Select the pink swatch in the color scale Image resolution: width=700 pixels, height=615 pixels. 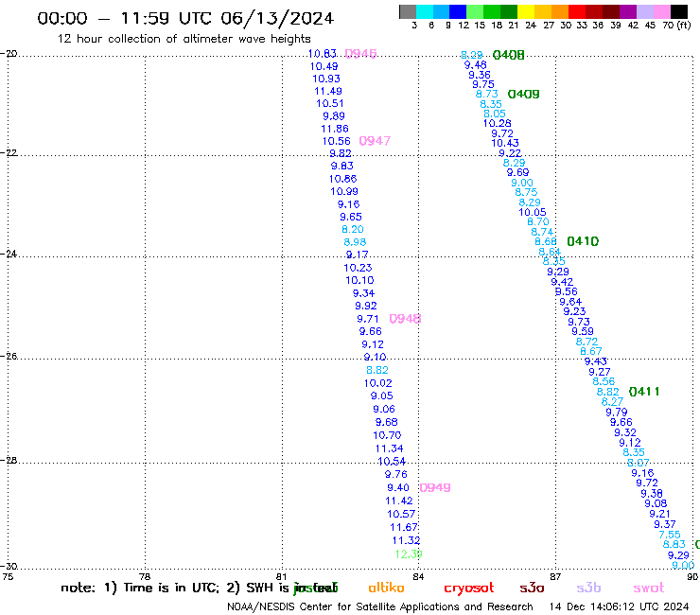point(661,11)
